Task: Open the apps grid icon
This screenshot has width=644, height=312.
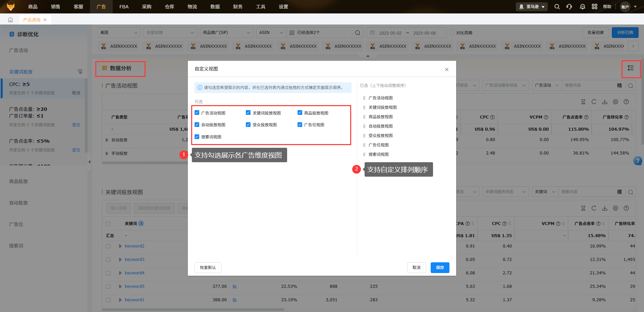Action: (x=595, y=7)
